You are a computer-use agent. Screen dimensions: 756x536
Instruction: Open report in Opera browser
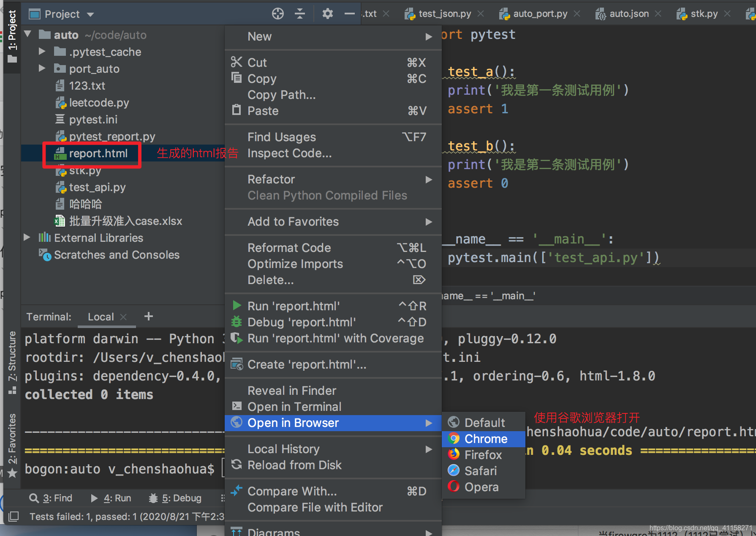(484, 487)
